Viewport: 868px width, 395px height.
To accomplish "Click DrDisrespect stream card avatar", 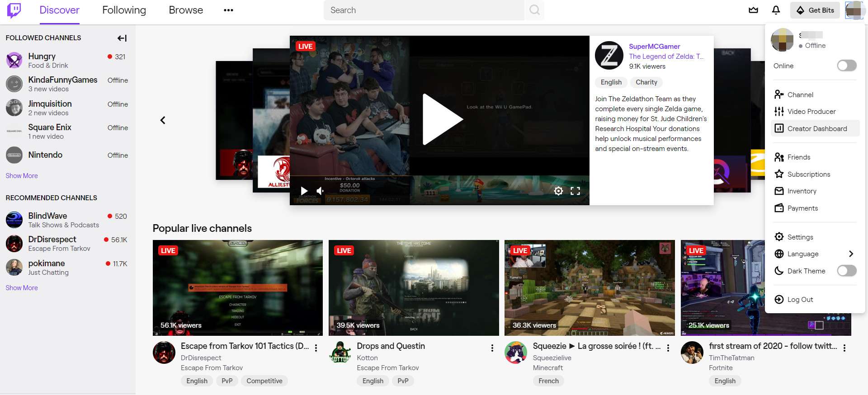I will (164, 353).
